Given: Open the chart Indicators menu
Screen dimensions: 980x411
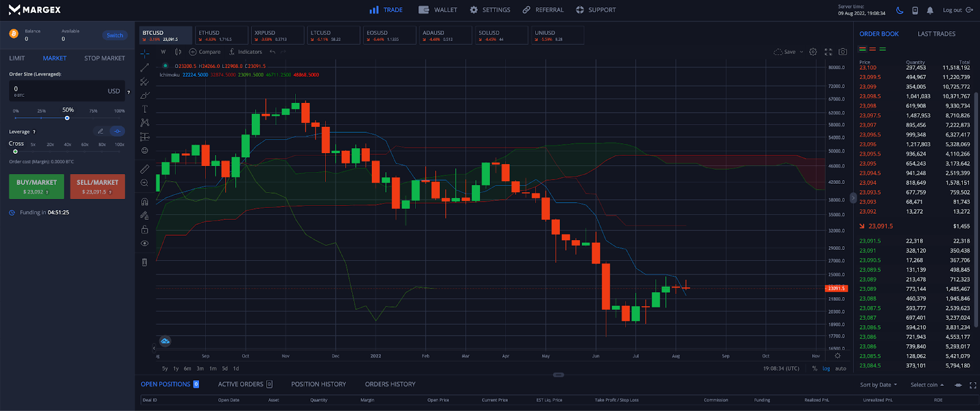Looking at the screenshot, I should tap(246, 52).
